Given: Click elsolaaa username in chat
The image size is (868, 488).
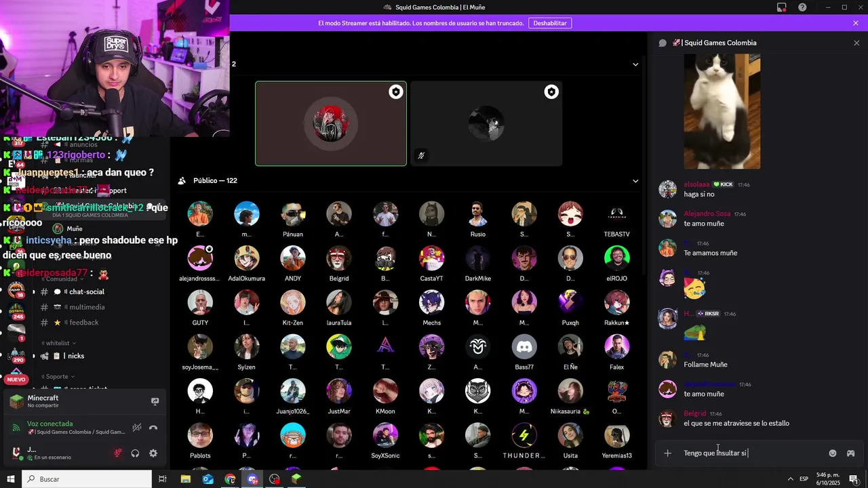Looking at the screenshot, I should (696, 184).
